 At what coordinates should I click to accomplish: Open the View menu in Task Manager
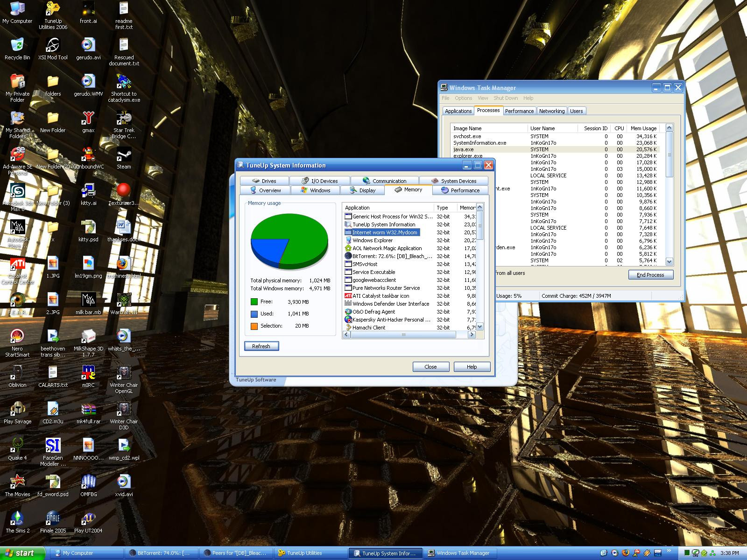pos(483,98)
